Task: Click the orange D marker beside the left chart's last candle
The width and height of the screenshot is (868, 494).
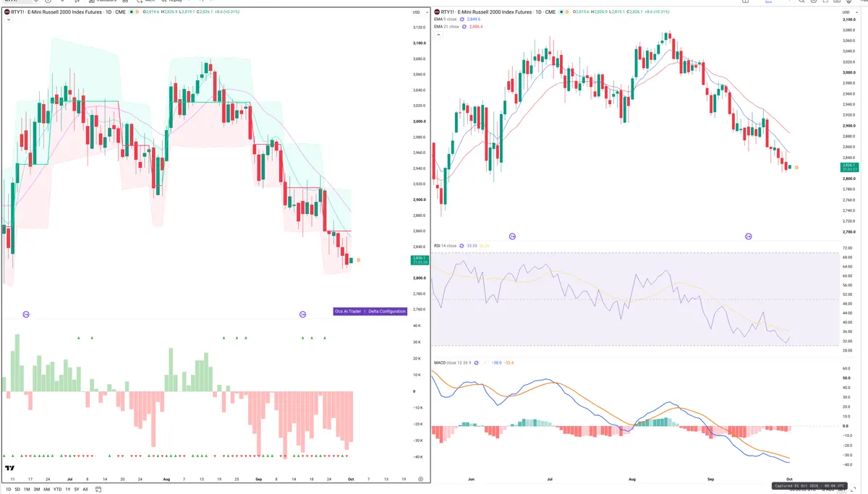Action: click(x=359, y=260)
